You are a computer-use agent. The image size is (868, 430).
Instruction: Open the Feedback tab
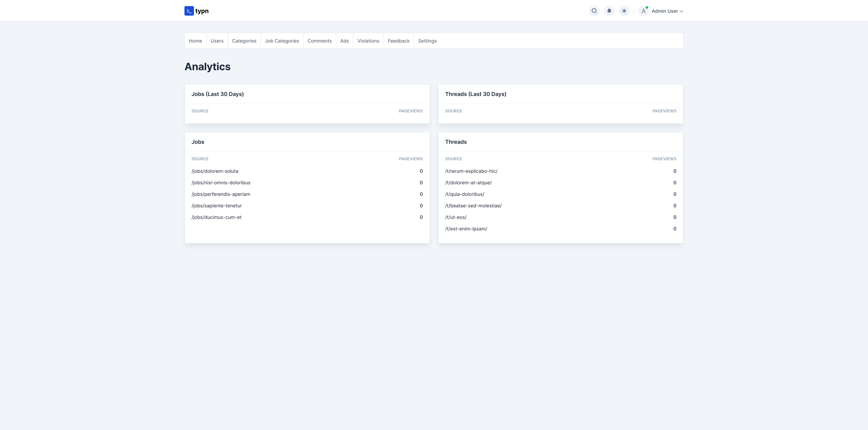(398, 41)
